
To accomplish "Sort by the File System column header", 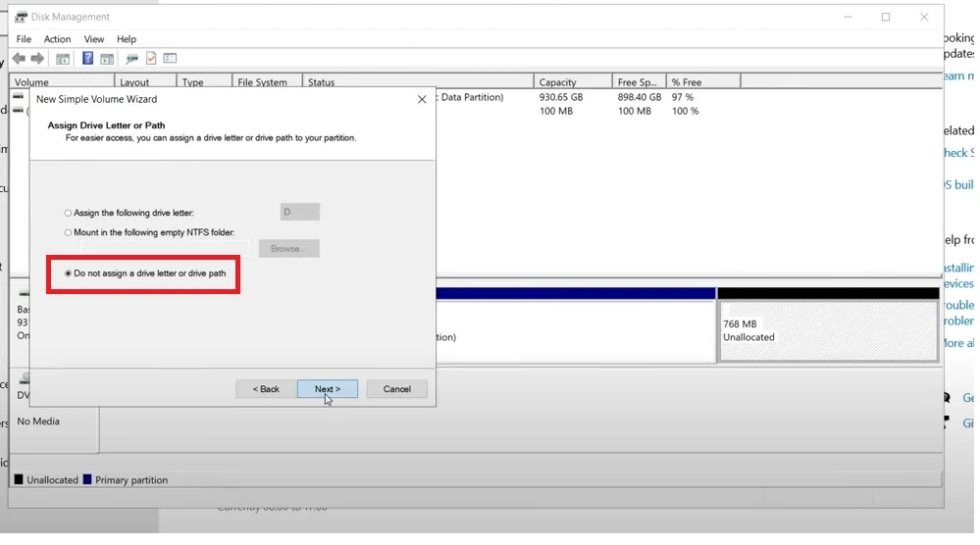I will (267, 81).
